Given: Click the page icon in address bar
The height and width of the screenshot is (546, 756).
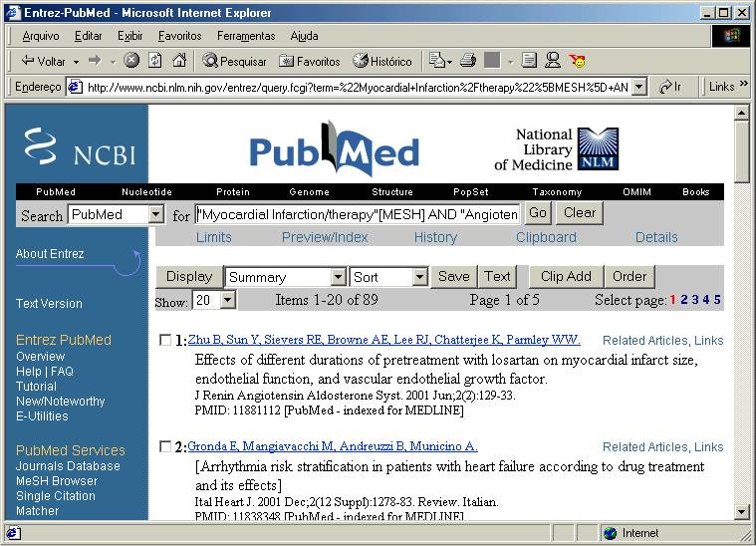Looking at the screenshot, I should (75, 88).
